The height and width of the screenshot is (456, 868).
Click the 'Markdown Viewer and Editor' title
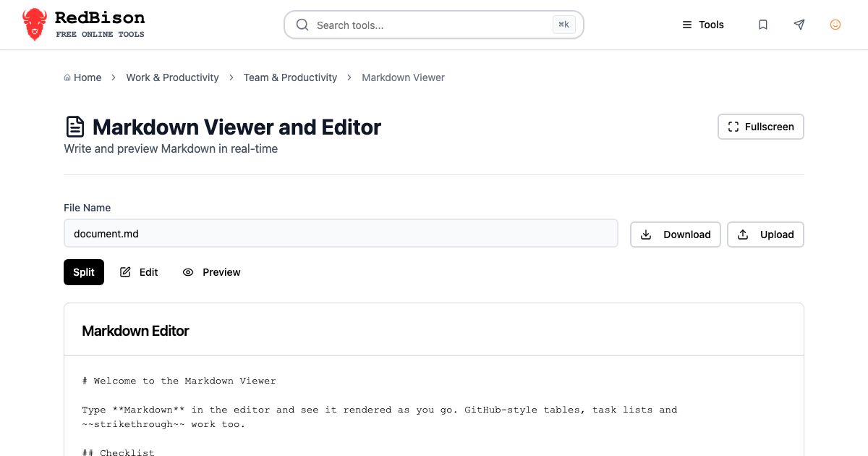(x=237, y=127)
